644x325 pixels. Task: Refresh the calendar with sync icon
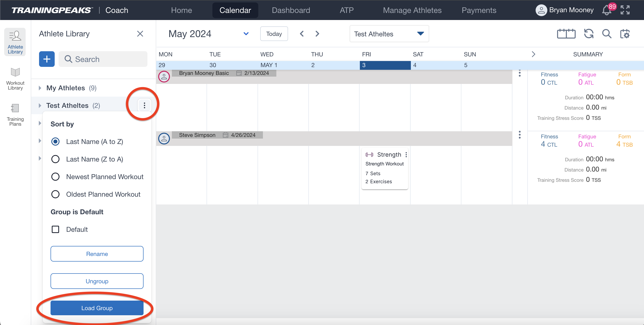[589, 34]
